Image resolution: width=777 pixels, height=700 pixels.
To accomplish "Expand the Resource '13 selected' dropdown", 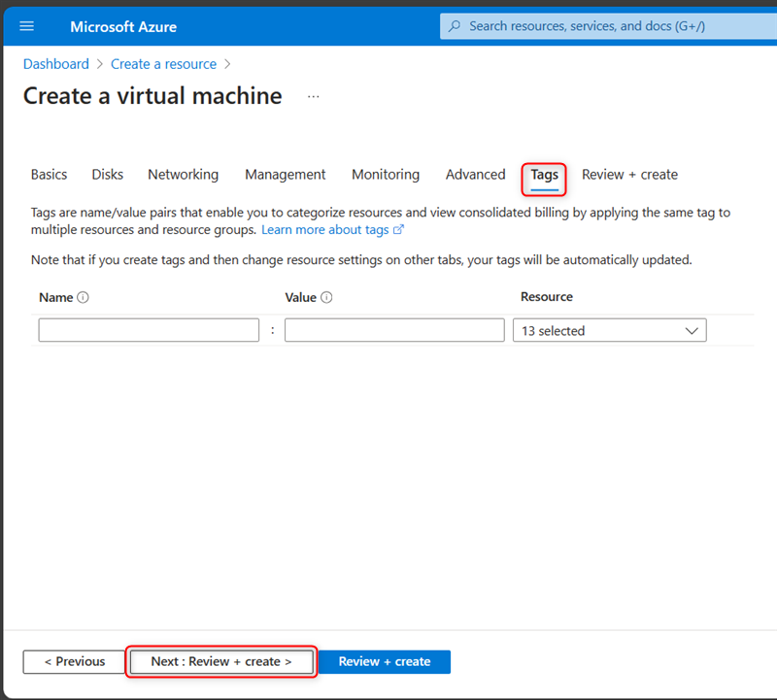I will point(609,331).
